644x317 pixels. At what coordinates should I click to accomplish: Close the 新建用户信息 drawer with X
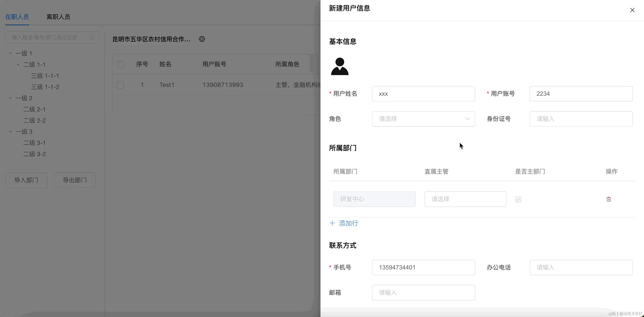point(632,10)
